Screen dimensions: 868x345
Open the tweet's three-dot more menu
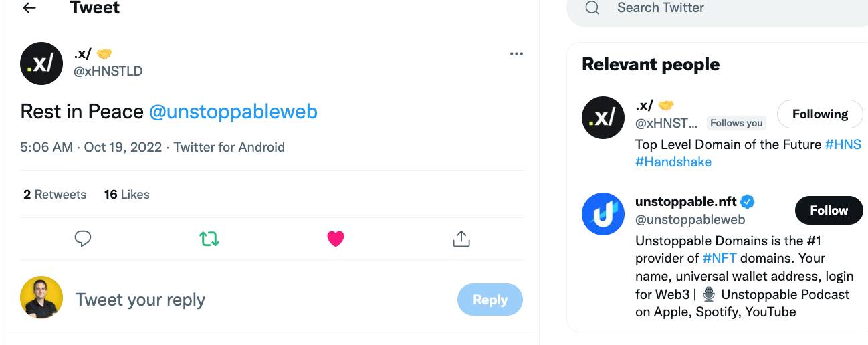tap(516, 54)
